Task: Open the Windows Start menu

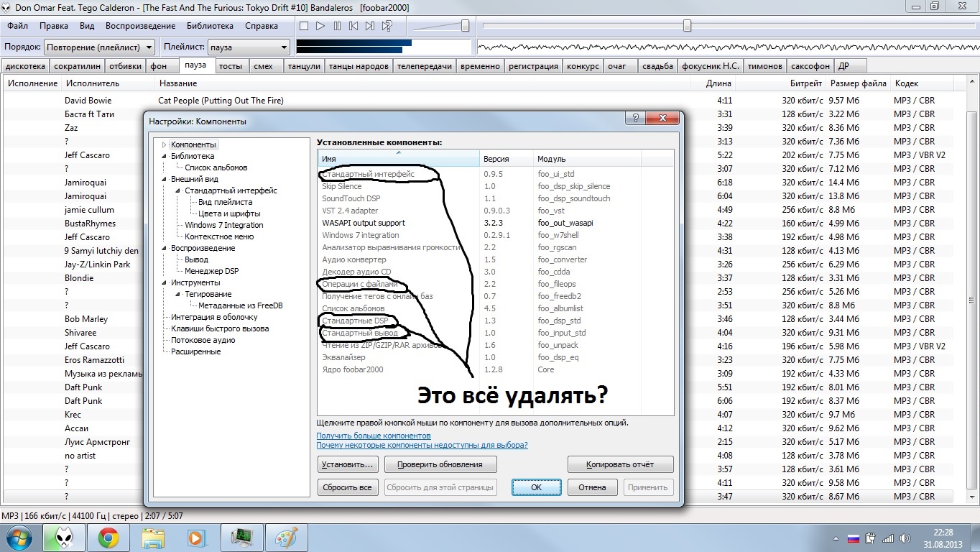Action: [18, 538]
